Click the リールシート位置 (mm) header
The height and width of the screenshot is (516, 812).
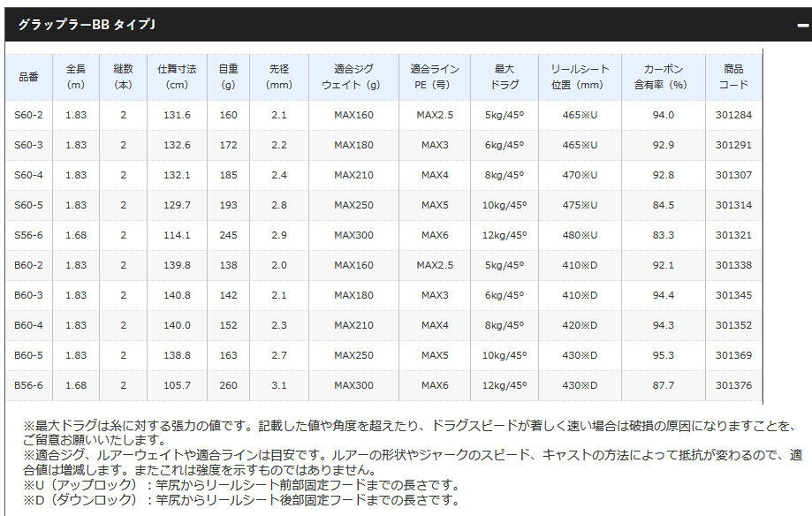click(580, 77)
